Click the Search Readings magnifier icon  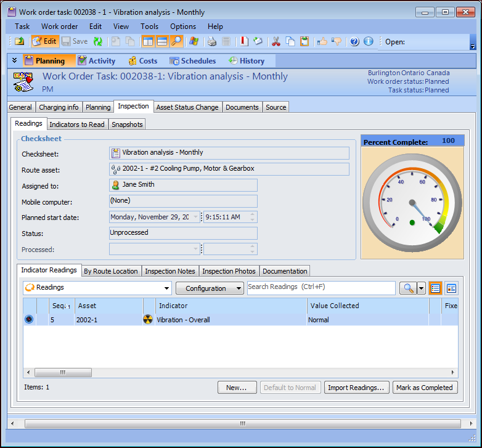click(x=407, y=288)
